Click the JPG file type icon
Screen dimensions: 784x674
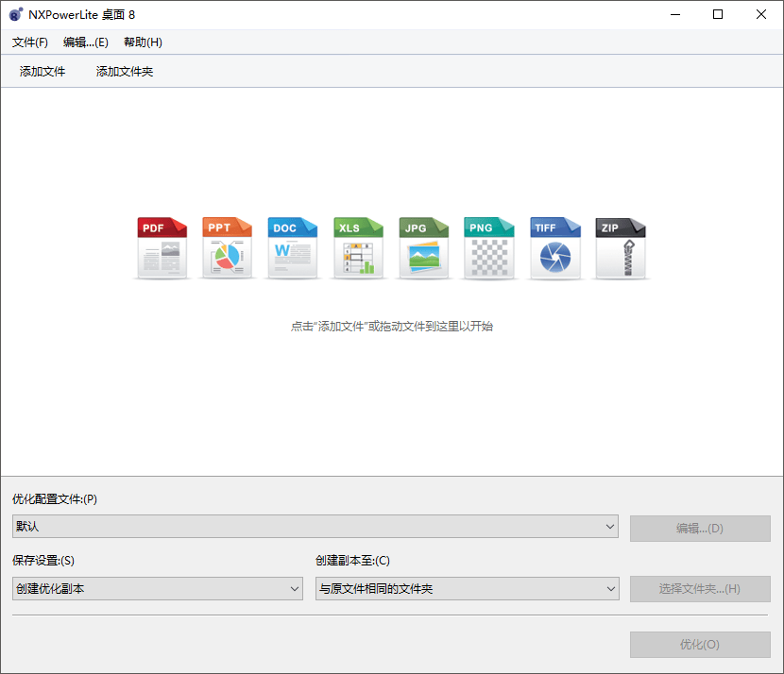pos(423,247)
